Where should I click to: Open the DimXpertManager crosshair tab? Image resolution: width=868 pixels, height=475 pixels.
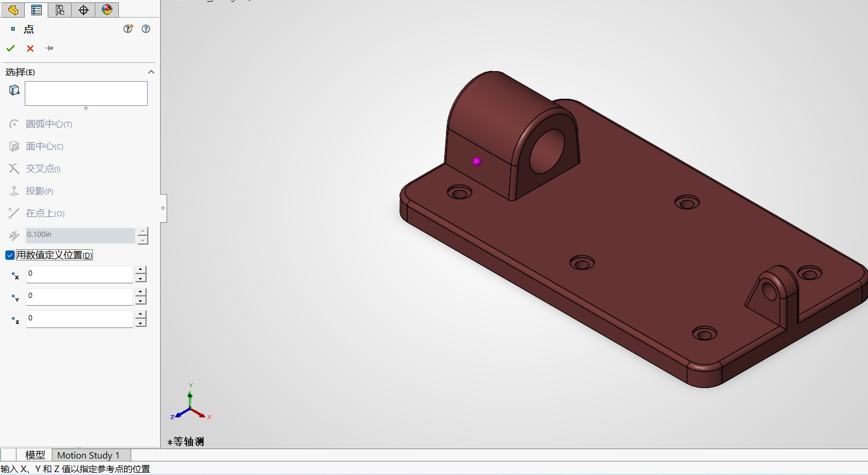[84, 10]
